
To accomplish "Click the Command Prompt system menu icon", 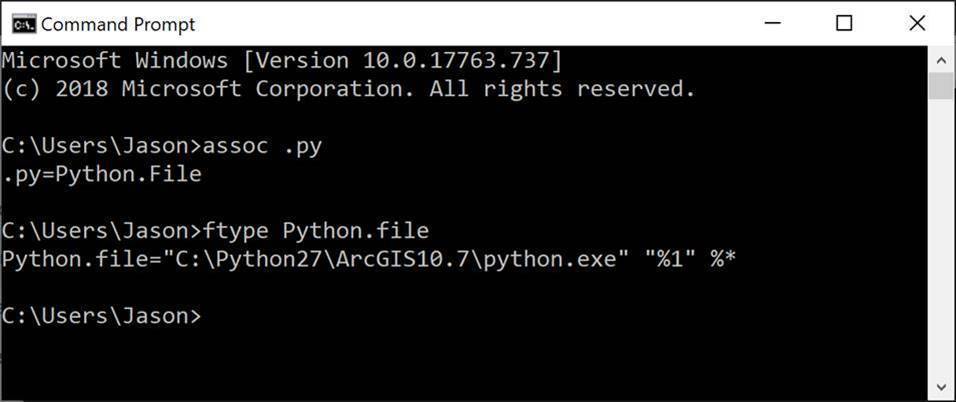I will point(24,24).
